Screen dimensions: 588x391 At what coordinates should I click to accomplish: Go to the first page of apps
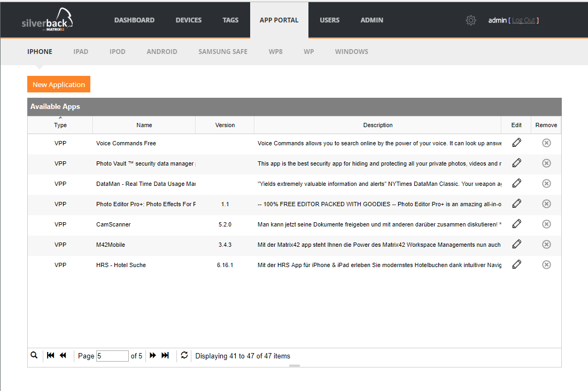(51, 355)
